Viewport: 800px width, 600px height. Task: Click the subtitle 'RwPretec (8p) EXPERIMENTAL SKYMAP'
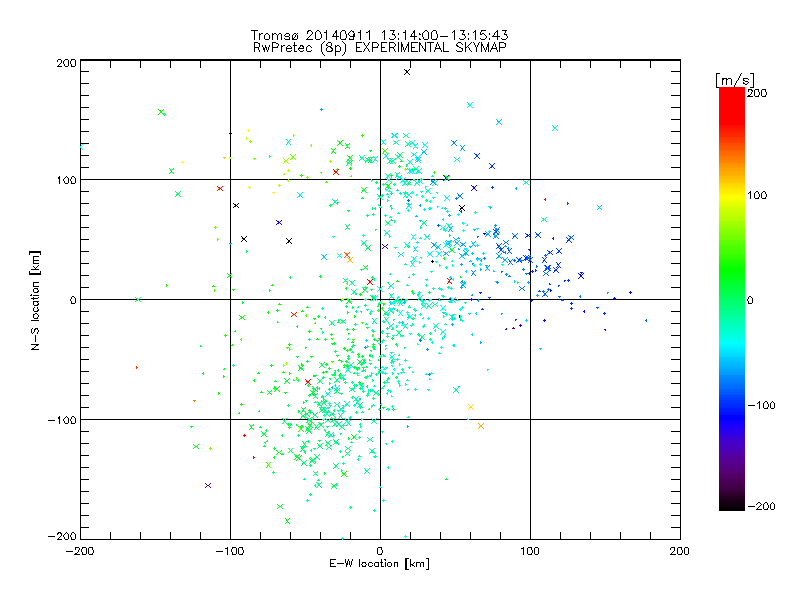(379, 47)
